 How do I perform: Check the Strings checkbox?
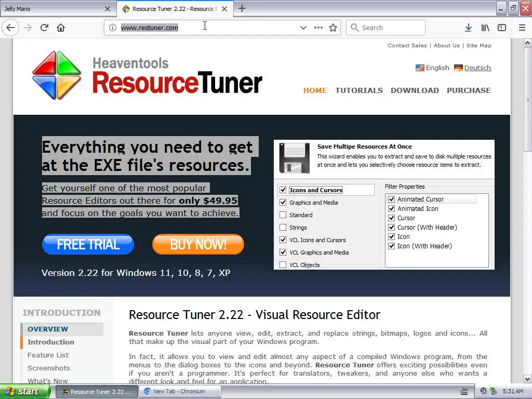[283, 228]
